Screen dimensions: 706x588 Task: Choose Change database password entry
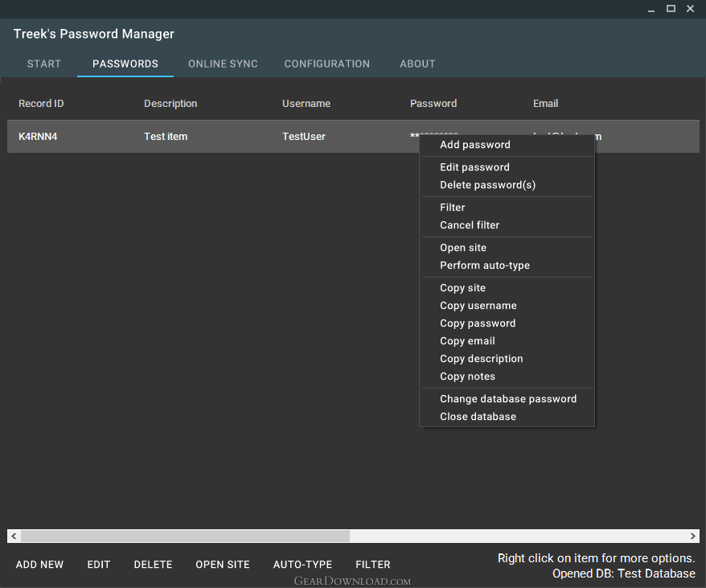pos(507,399)
